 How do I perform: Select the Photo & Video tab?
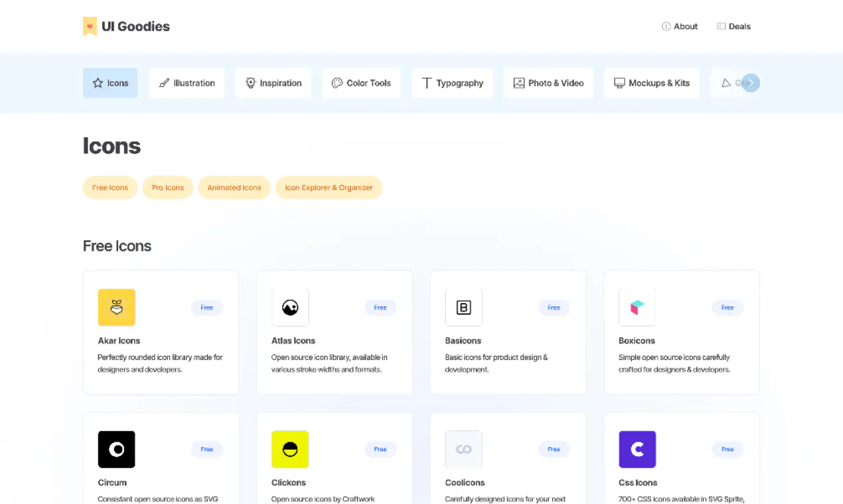tap(548, 83)
